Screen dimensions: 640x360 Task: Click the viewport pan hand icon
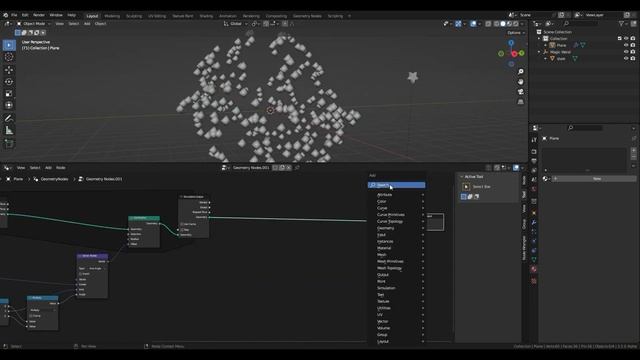520,82
